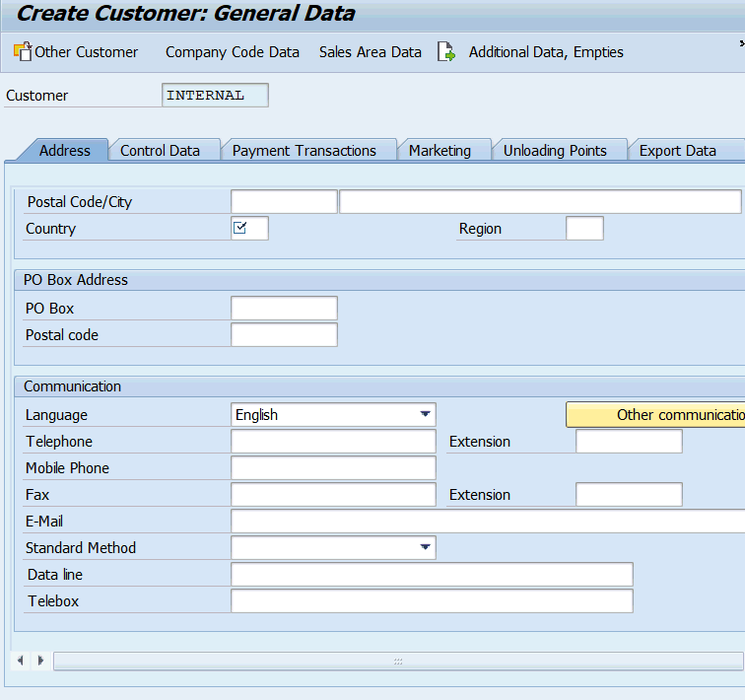The height and width of the screenshot is (700, 745).
Task: Click the Country field with checkmark
Action: tap(250, 228)
